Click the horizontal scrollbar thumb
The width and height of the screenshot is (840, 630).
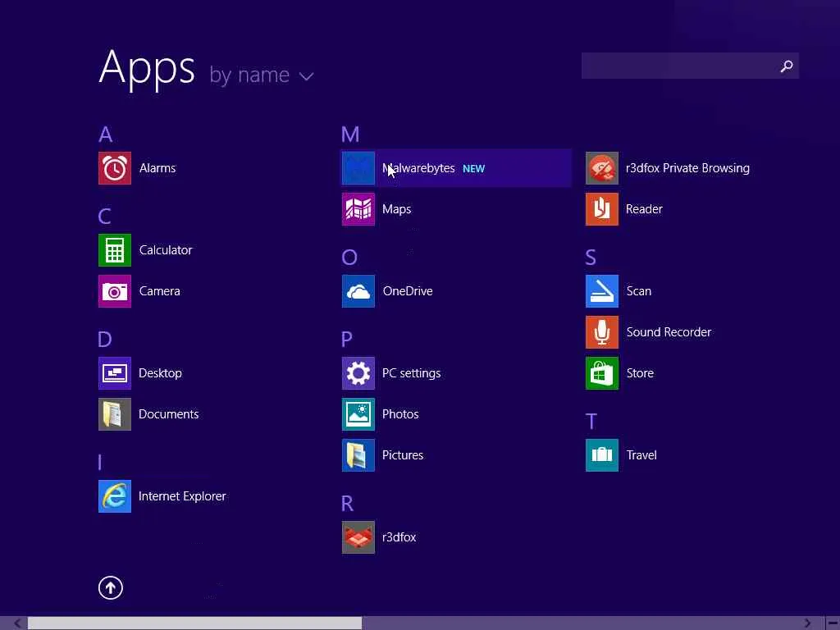tap(195, 623)
